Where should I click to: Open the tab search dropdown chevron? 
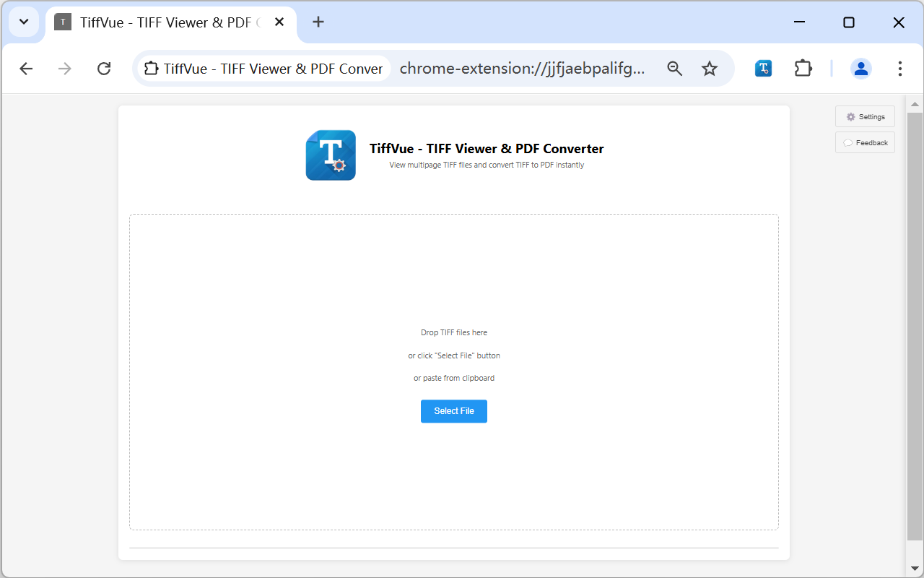24,22
